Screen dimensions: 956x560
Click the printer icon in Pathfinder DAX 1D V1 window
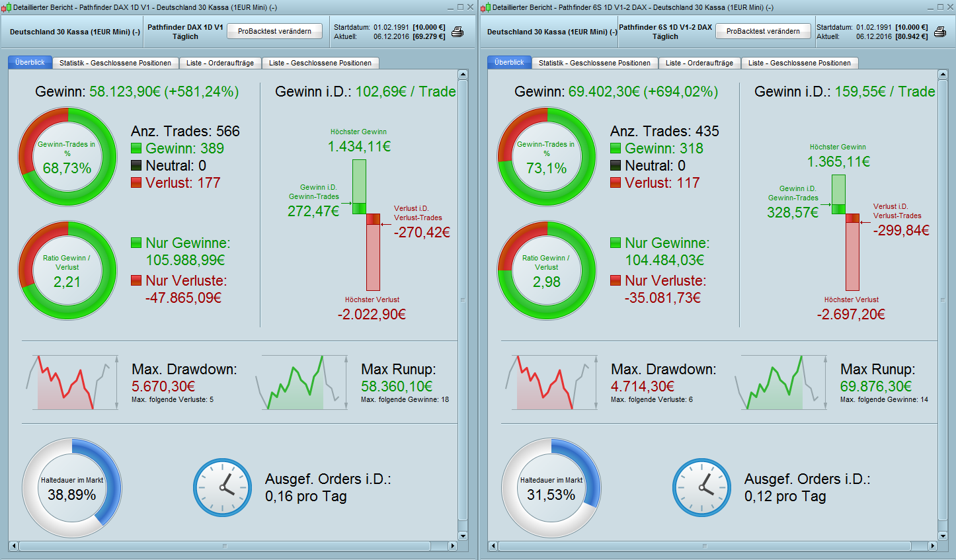click(x=457, y=32)
